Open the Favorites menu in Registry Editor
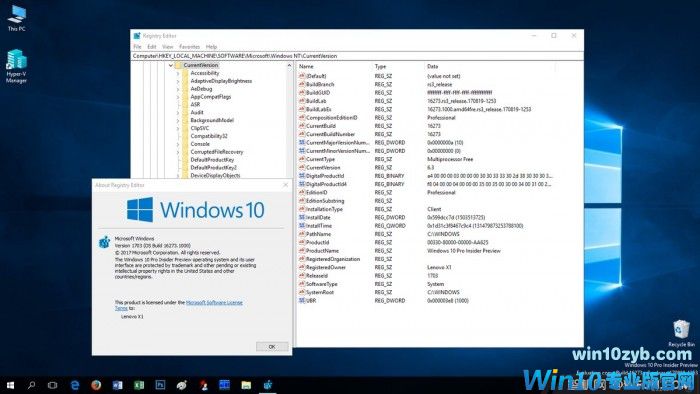 pyautogui.click(x=189, y=46)
